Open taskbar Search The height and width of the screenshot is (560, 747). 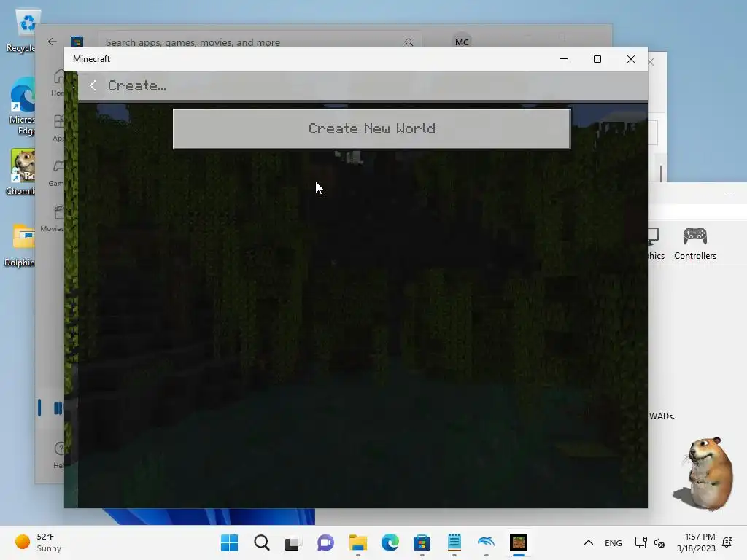pos(262,542)
